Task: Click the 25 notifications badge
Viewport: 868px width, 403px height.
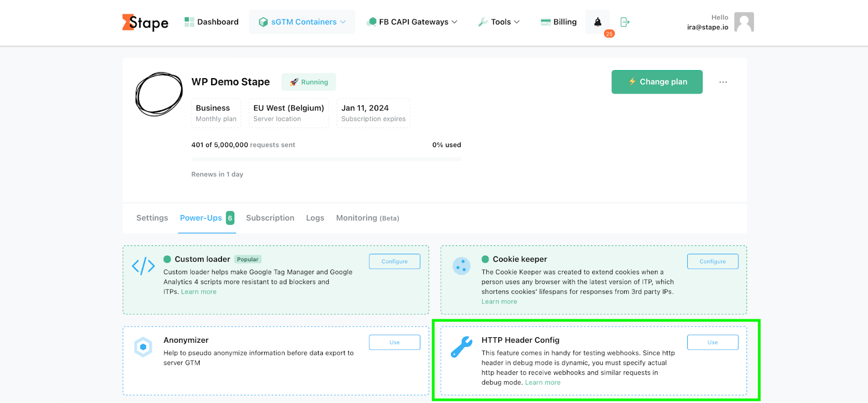Action: pyautogui.click(x=609, y=34)
